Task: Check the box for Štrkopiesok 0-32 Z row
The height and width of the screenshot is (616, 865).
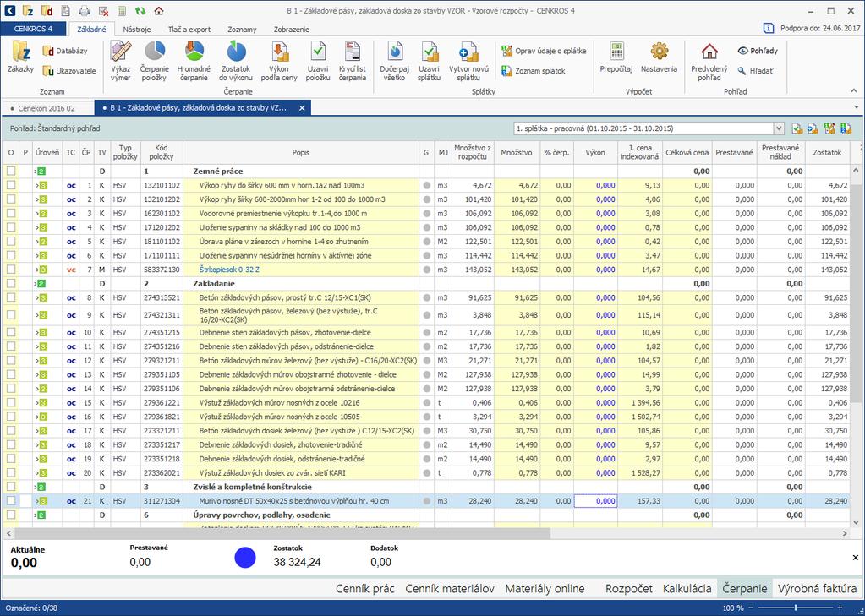Action: 11,269
